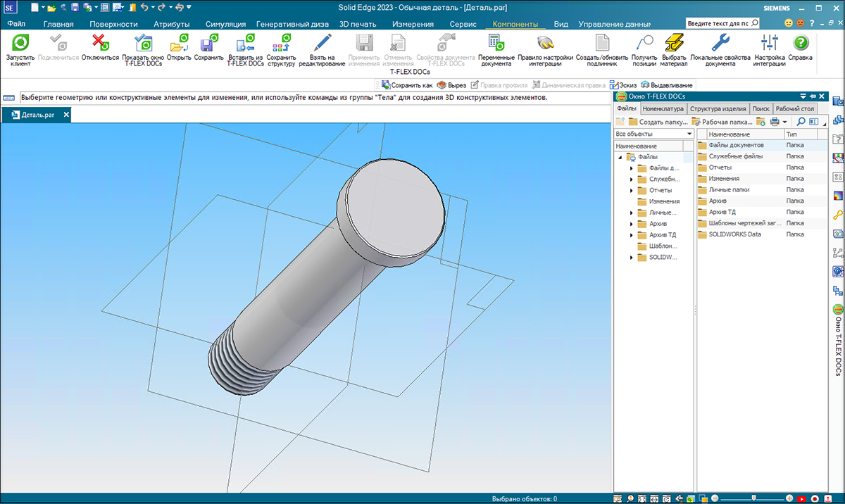
Task: Open the T-FLEX DOCs window options dropdown arrow
Action: pos(803,96)
